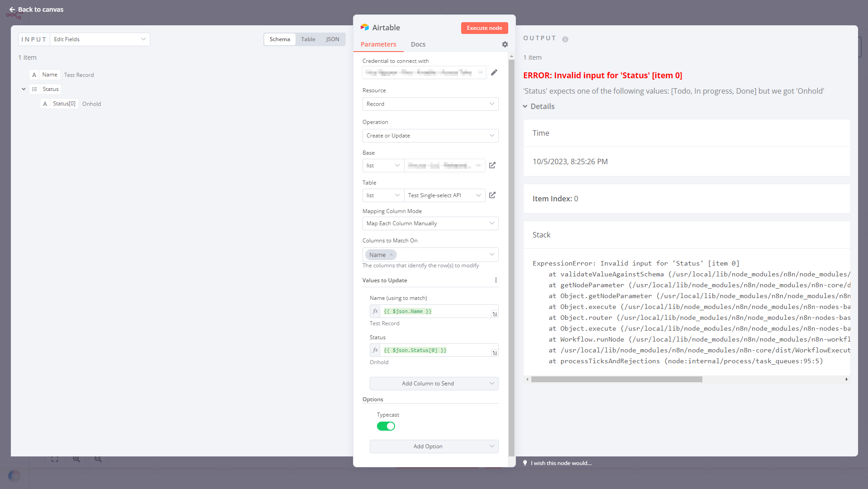Click the fx icon on the Status field

(x=375, y=350)
